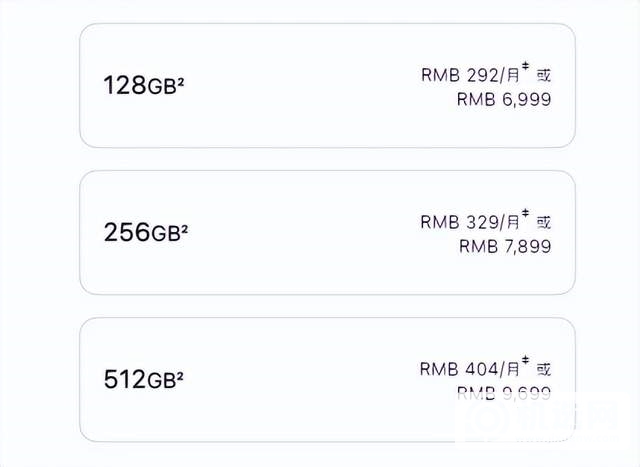Click the 或 text in 256GB card

click(543, 221)
